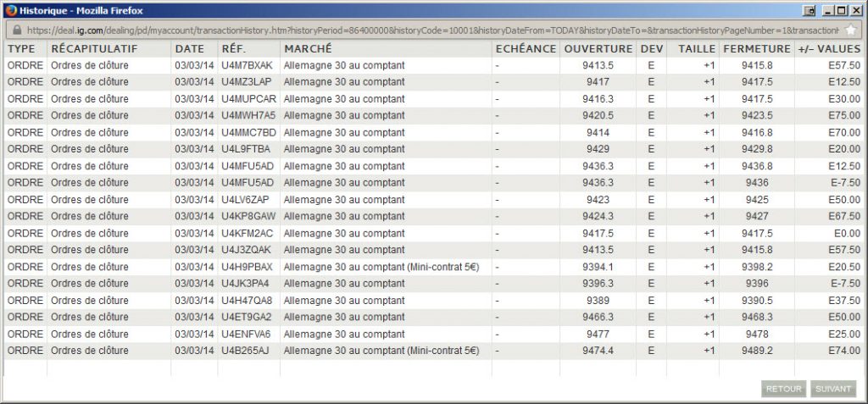Screen dimensions: 868x404
Task: Click closing price 9427
Action: click(x=757, y=216)
